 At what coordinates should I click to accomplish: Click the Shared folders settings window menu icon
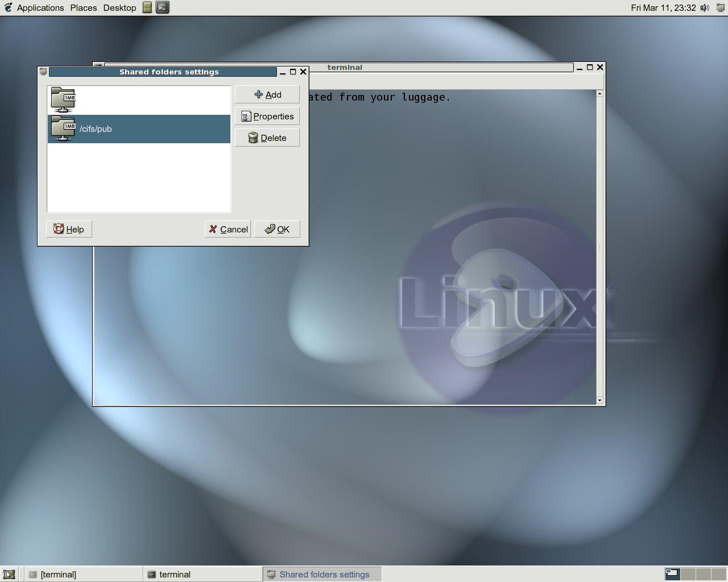[x=43, y=72]
